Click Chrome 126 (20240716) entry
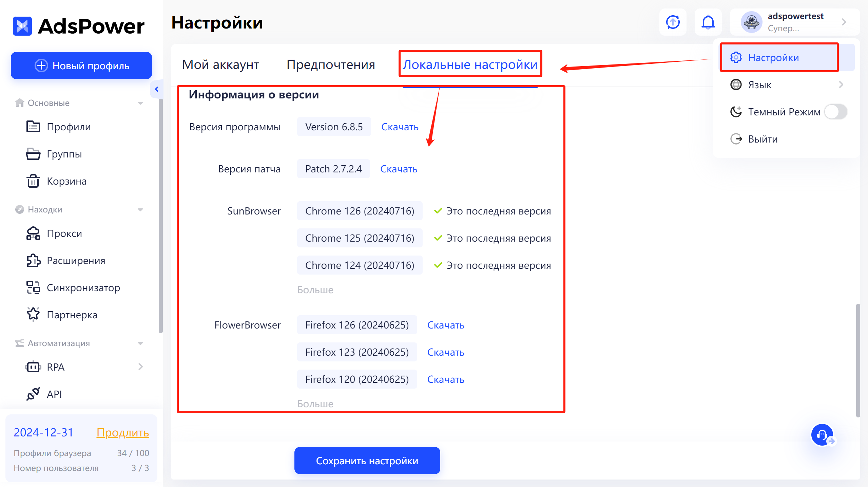868x487 pixels. (360, 211)
